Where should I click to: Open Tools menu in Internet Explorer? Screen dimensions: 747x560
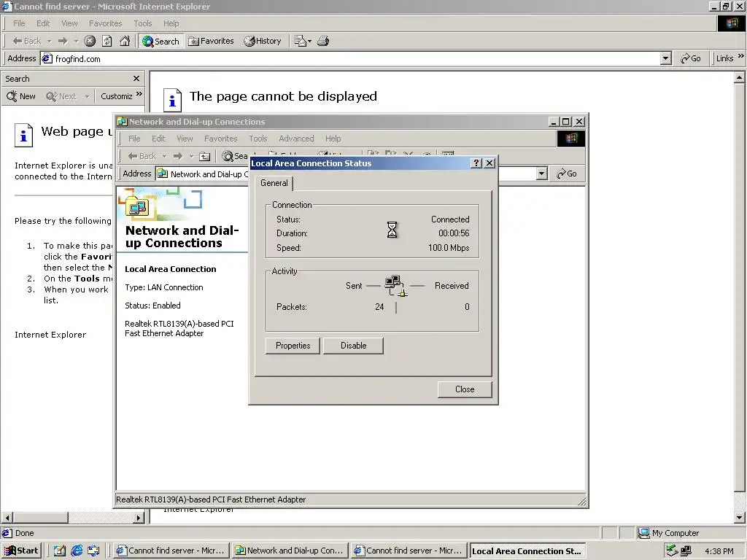[x=142, y=23]
